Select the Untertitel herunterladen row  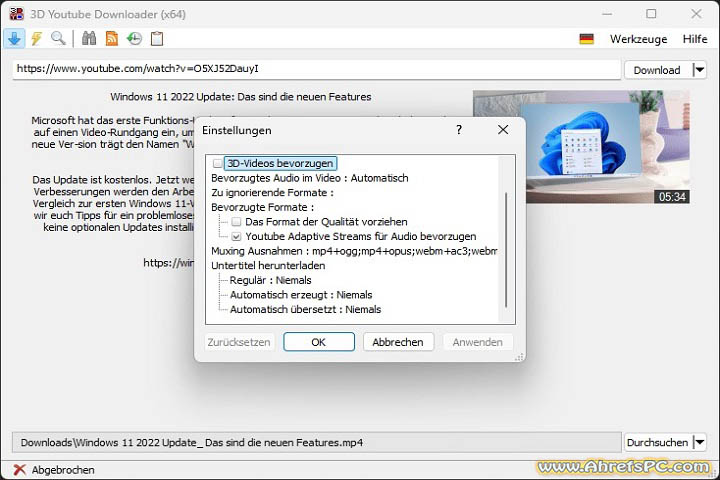click(x=268, y=266)
